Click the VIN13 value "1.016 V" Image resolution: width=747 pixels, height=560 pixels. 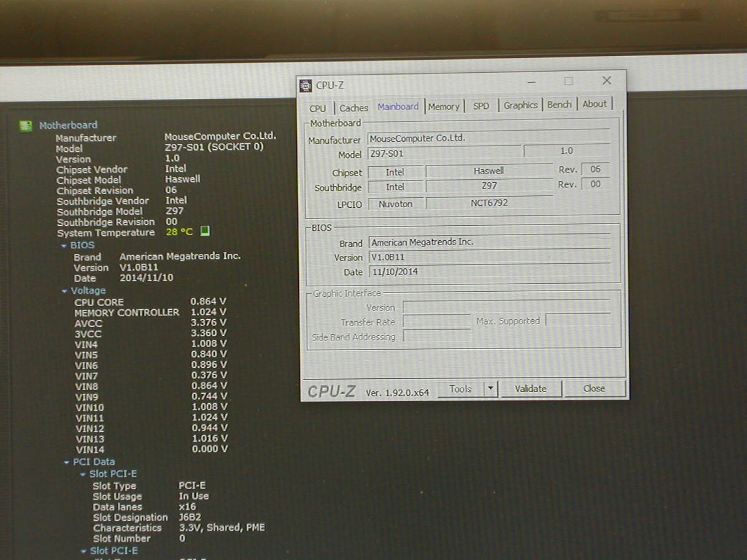(209, 439)
